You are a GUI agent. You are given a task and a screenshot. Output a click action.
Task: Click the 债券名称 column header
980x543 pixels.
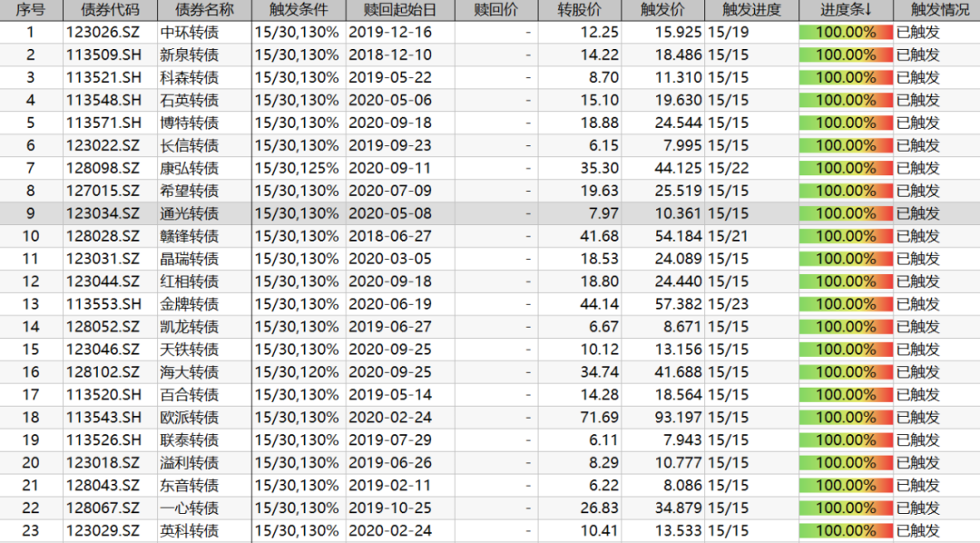(204, 10)
